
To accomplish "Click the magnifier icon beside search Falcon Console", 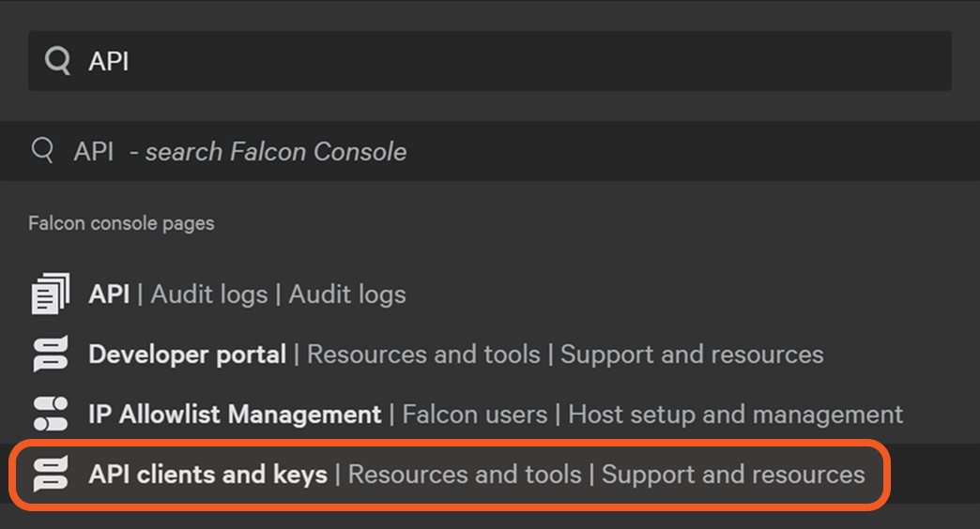I will pos(42,151).
